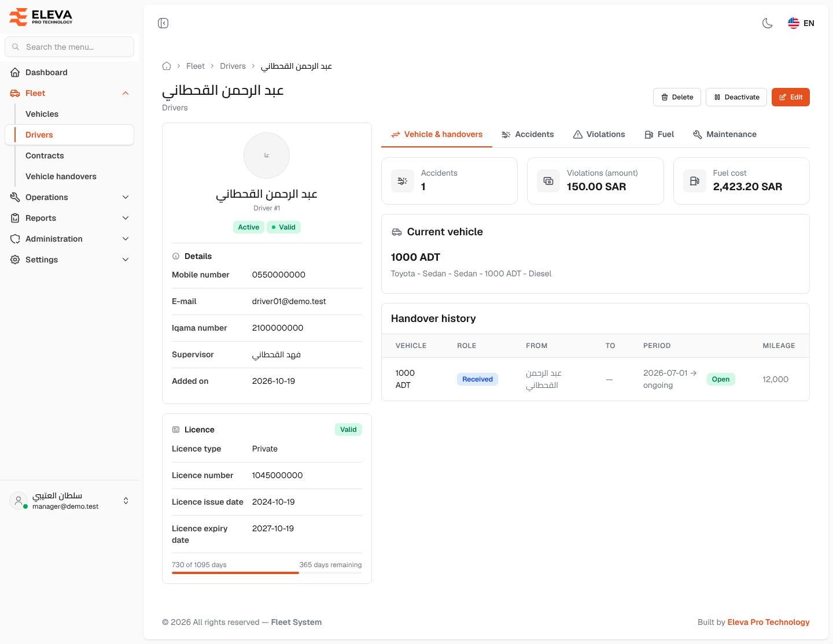Select Drivers in the sidebar
Viewport: 833px width, 644px height.
point(69,135)
